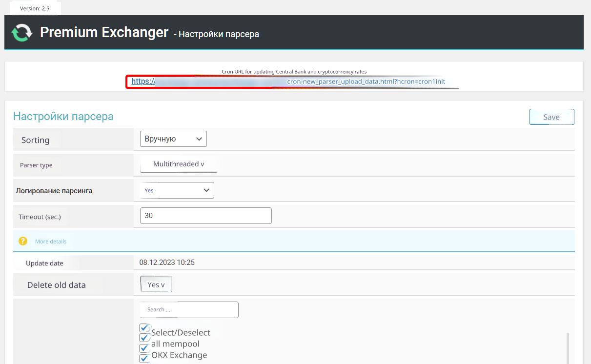The height and width of the screenshot is (364, 591).
Task: Open the Parser type Multithreaded dropdown
Action: coord(178,164)
